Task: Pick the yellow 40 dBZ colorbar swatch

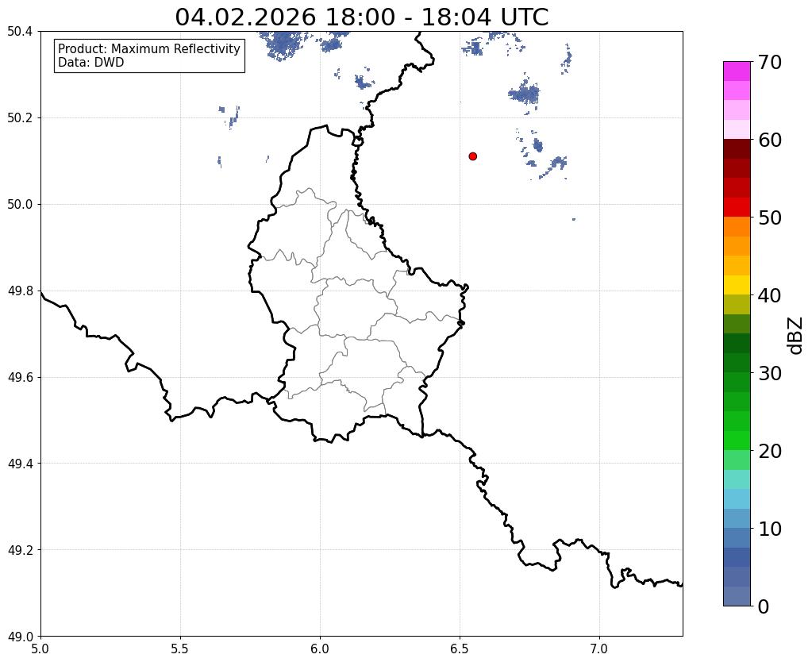Action: tap(737, 286)
